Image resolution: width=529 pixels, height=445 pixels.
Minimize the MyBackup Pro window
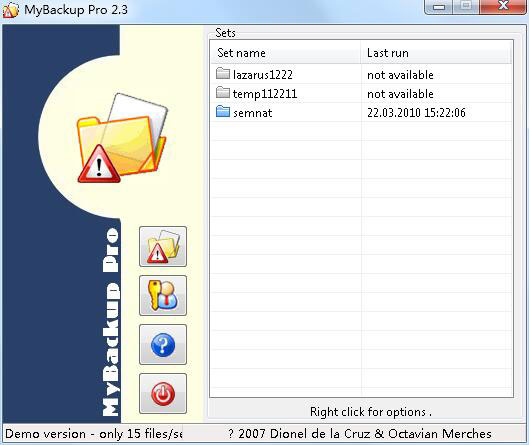(438, 7)
